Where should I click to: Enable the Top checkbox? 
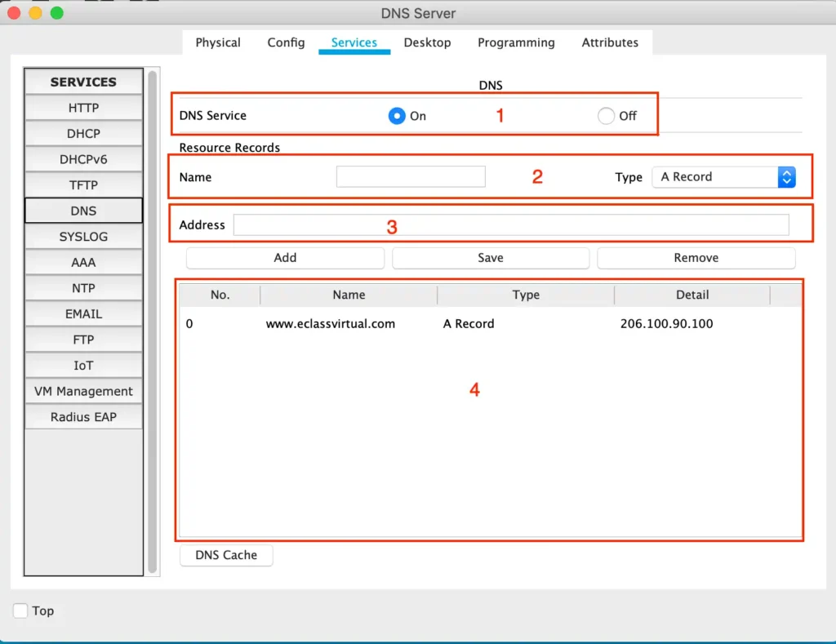[x=20, y=611]
